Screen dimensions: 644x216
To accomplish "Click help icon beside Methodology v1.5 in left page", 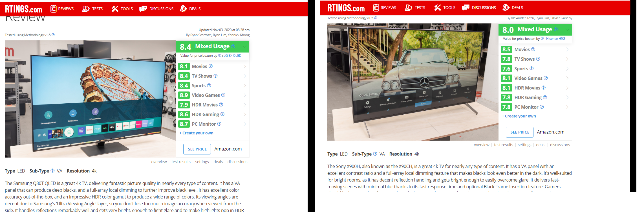I will [53, 35].
